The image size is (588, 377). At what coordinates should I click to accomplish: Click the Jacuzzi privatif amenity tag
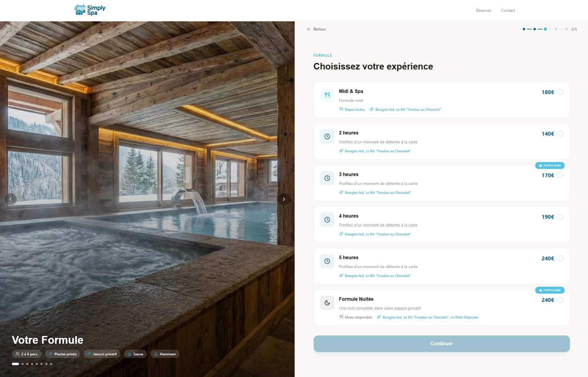(x=102, y=354)
